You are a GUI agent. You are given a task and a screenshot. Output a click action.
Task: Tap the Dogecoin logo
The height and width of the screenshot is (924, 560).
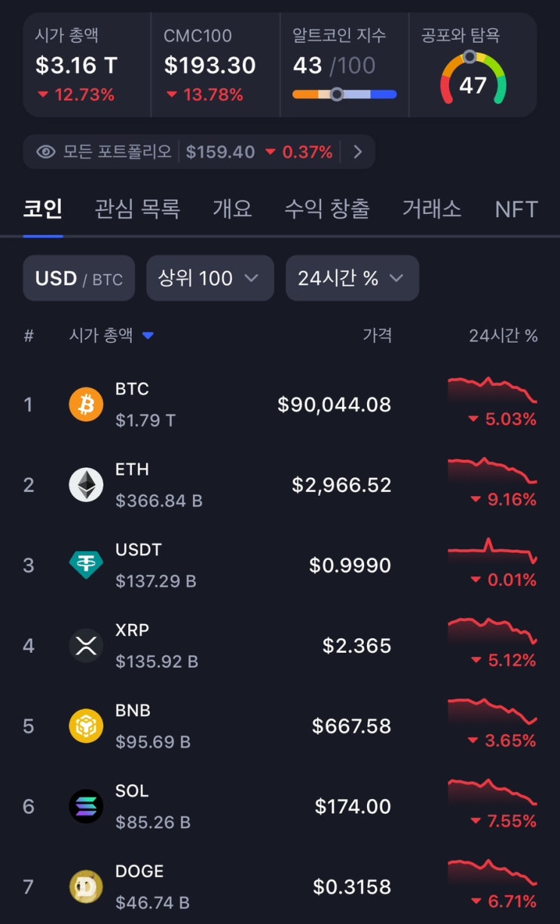(x=86, y=887)
